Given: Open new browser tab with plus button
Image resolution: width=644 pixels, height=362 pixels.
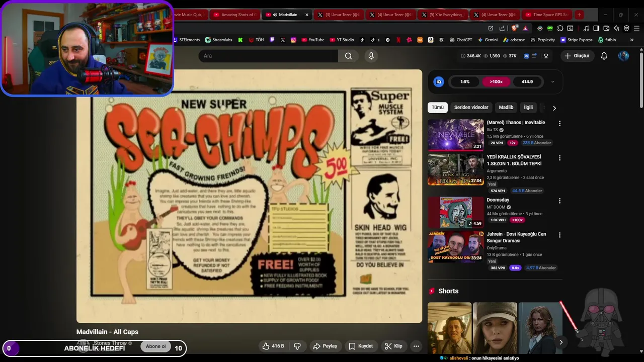Looking at the screenshot, I should pyautogui.click(x=579, y=15).
